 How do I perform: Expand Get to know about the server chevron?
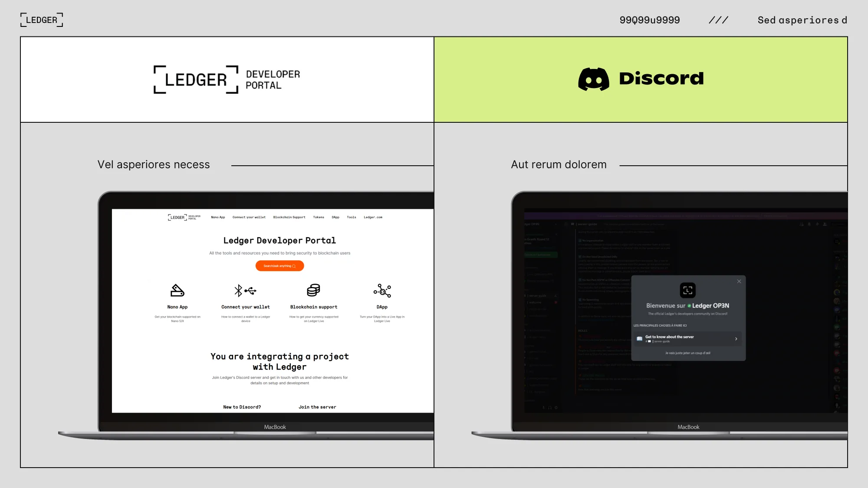pos(736,339)
